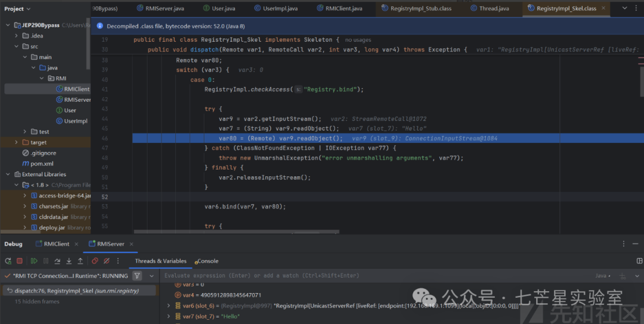Minimize the Debug tool window
This screenshot has height=324, width=644.
[x=636, y=244]
